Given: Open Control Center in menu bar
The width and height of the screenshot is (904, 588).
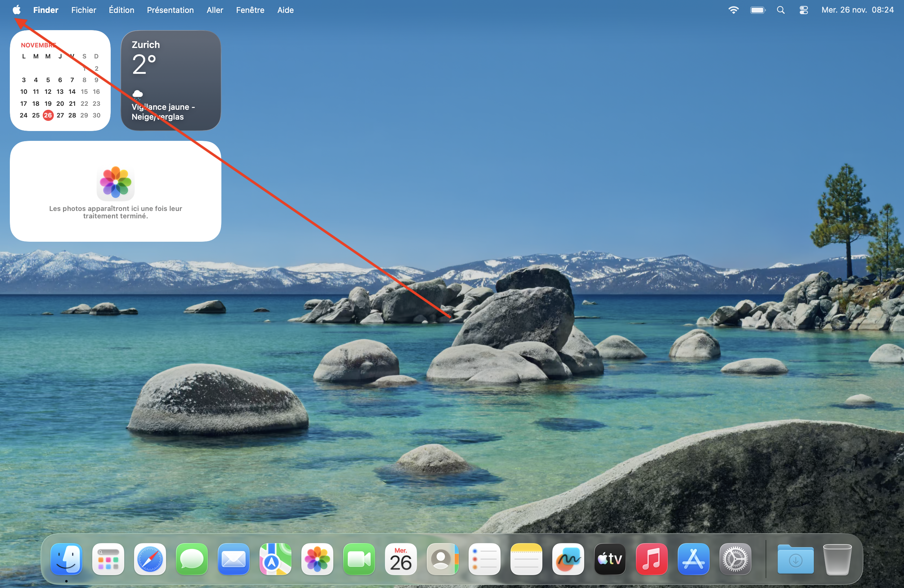Looking at the screenshot, I should point(803,10).
